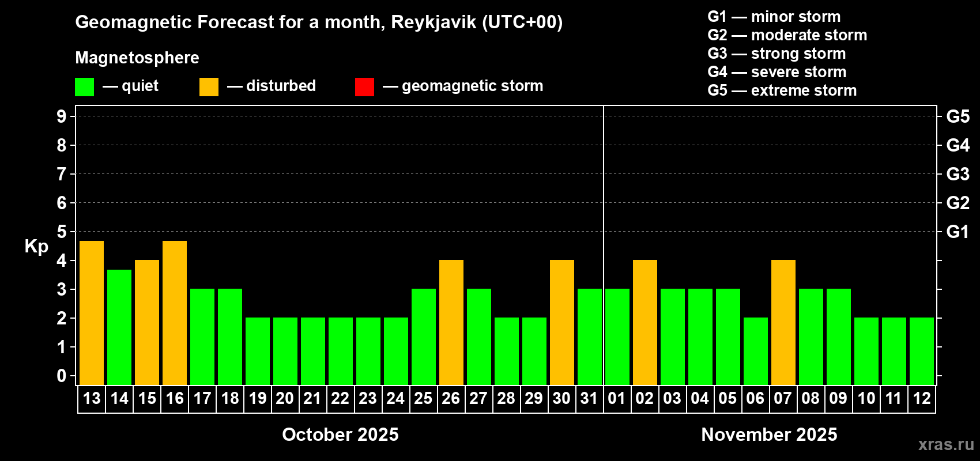Select date label 31 on the x-axis

(589, 398)
